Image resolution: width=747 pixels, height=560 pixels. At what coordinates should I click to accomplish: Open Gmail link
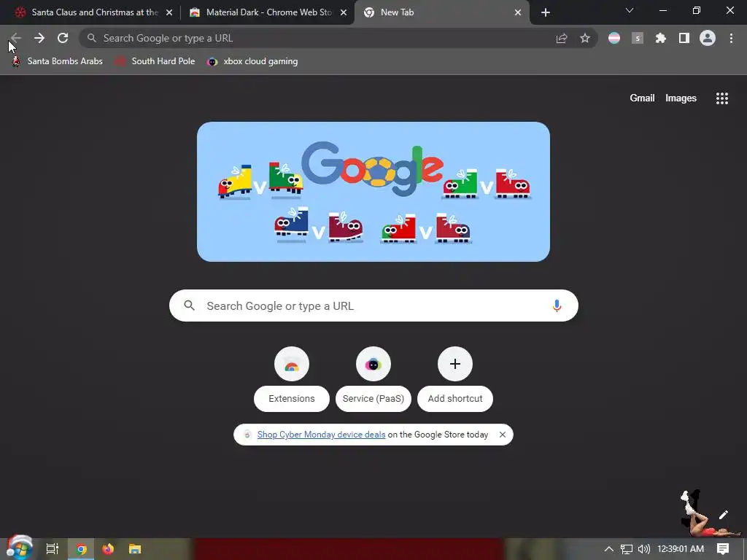click(x=642, y=98)
